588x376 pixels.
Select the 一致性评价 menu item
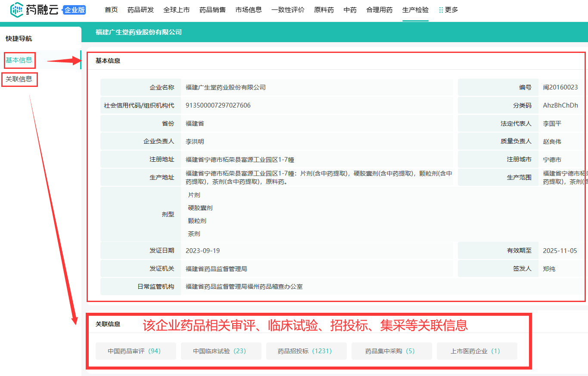tap(288, 10)
